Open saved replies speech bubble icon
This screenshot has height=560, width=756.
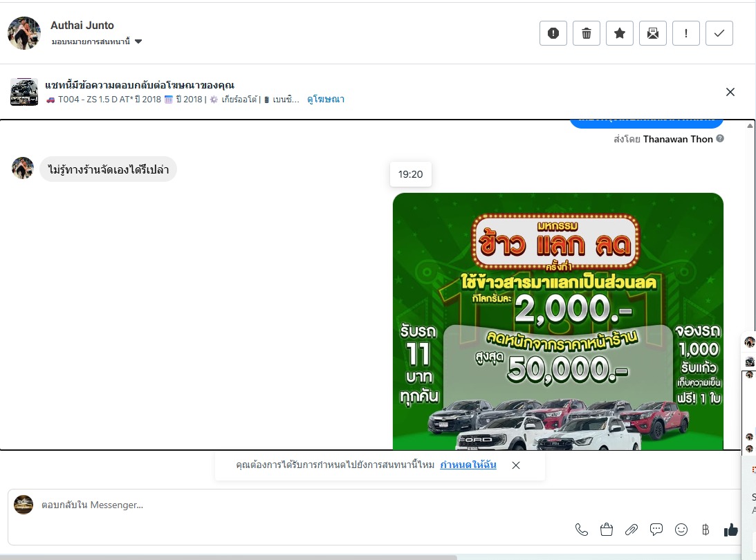pyautogui.click(x=656, y=530)
